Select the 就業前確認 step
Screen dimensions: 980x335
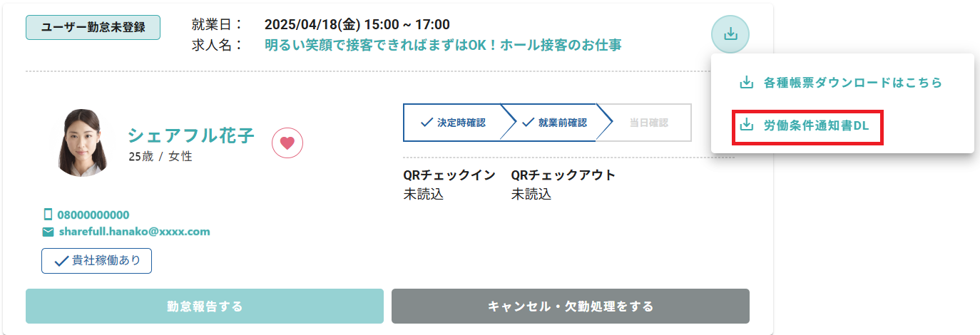[x=554, y=123]
